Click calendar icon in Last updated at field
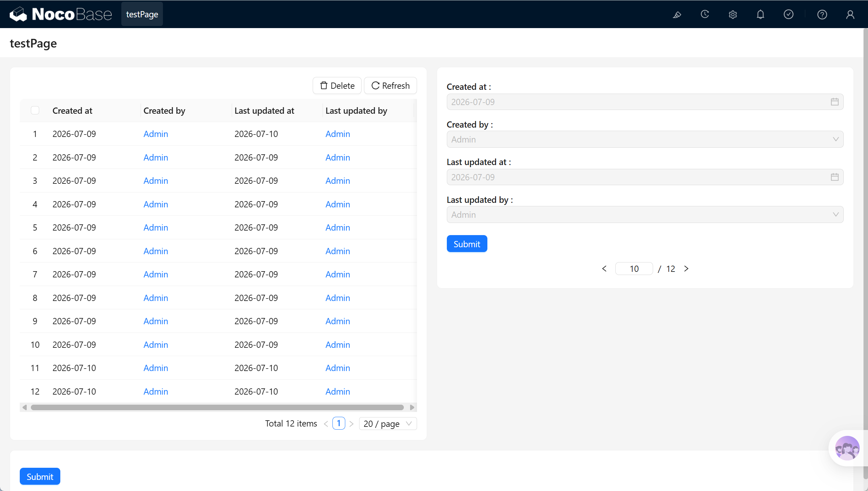 [x=834, y=177]
